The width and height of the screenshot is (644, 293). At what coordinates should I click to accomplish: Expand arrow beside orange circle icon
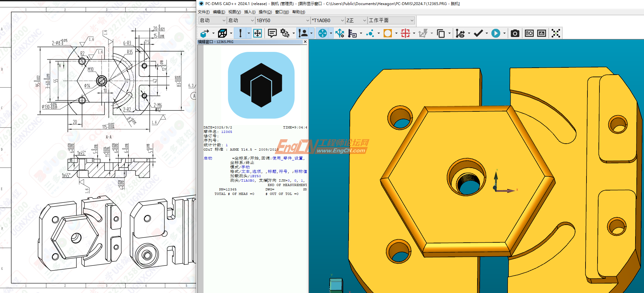pyautogui.click(x=396, y=33)
